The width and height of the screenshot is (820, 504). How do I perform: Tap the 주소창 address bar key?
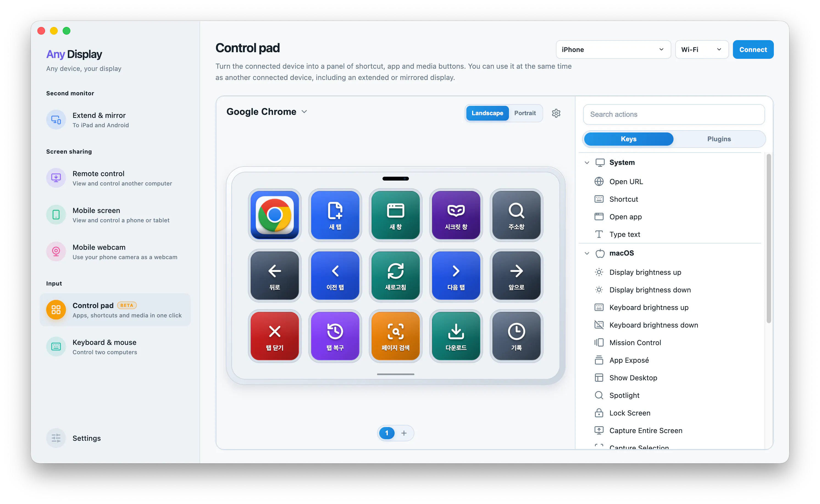516,215
